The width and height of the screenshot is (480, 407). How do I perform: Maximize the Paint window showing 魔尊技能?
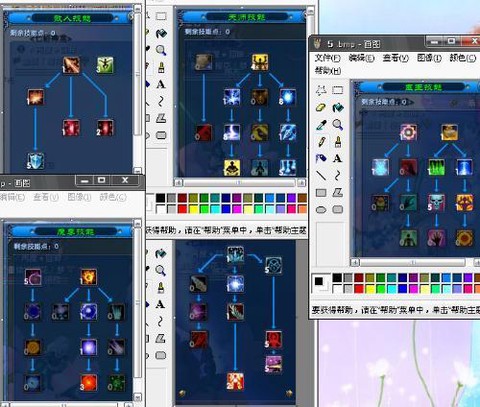point(101,180)
